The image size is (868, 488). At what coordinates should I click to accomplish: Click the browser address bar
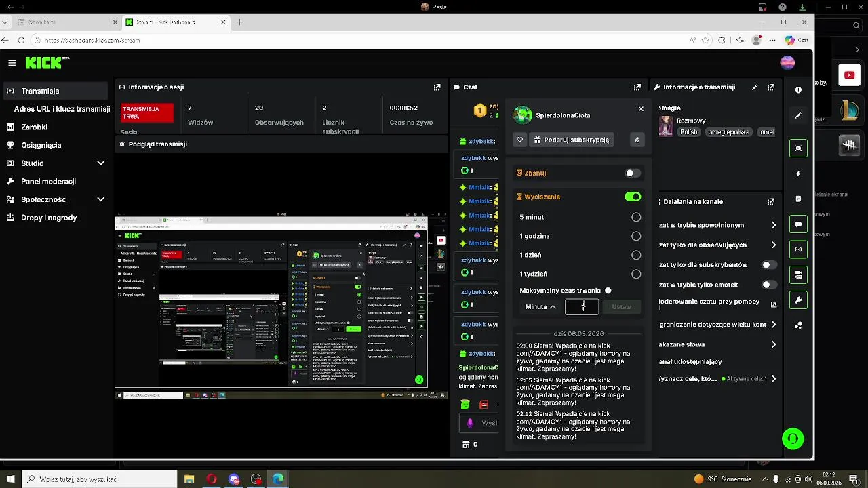pos(359,41)
